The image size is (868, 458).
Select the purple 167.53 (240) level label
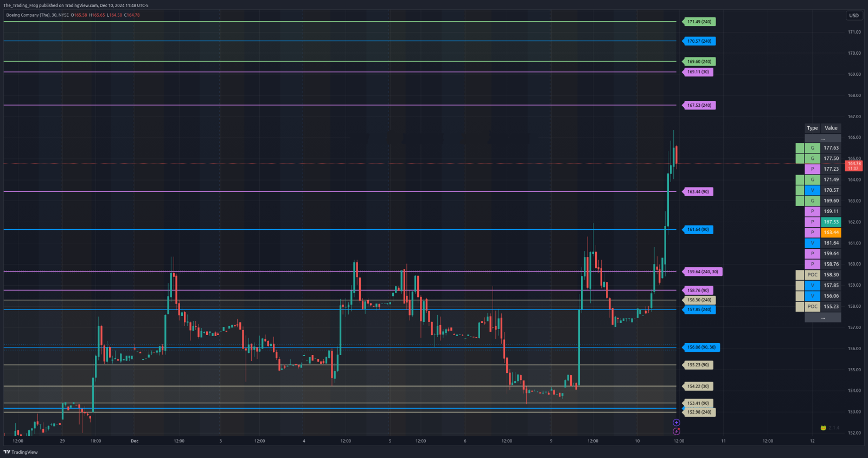pyautogui.click(x=699, y=106)
